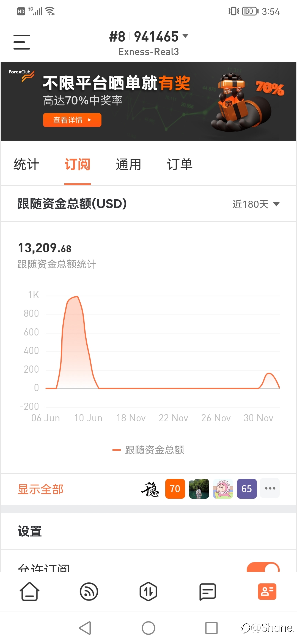297x644 pixels.
Task: Open the profile card icon
Action: [x=267, y=591]
